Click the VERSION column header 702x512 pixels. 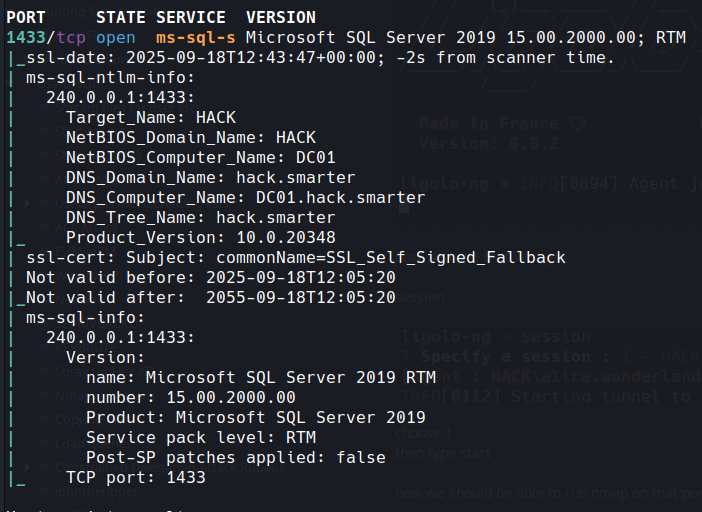click(x=280, y=17)
